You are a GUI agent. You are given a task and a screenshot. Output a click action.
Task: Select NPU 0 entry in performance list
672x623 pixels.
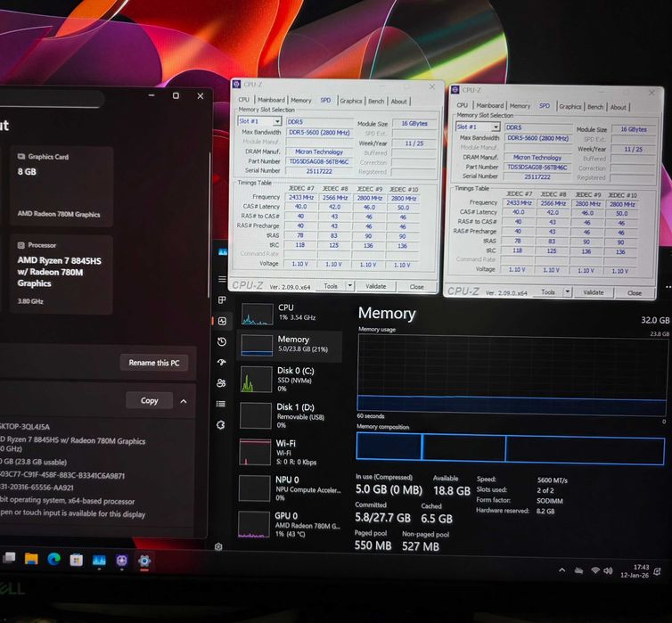tap(290, 488)
